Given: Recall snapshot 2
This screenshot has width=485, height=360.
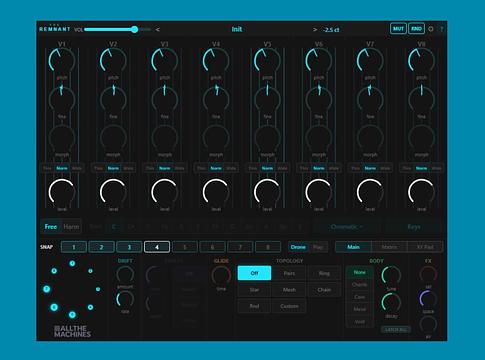Looking at the screenshot, I should pos(101,247).
